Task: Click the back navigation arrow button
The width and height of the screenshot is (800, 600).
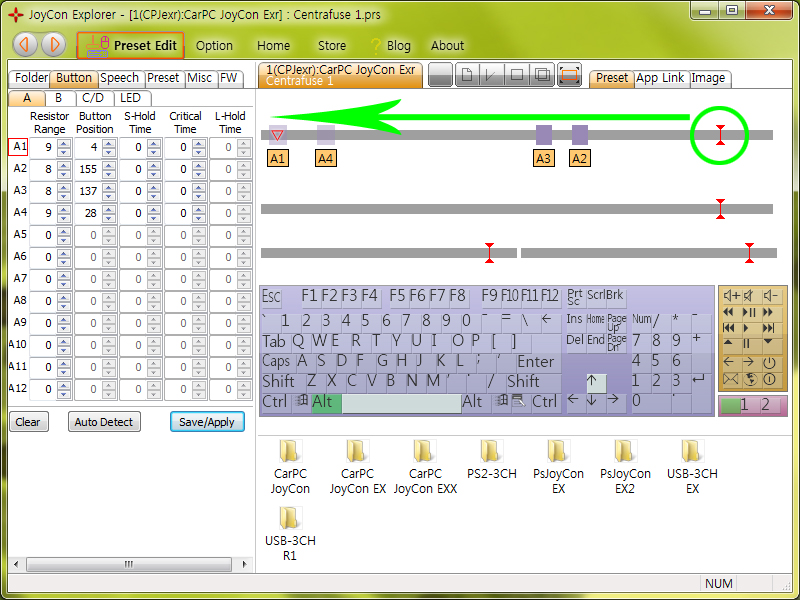Action: 24,45
